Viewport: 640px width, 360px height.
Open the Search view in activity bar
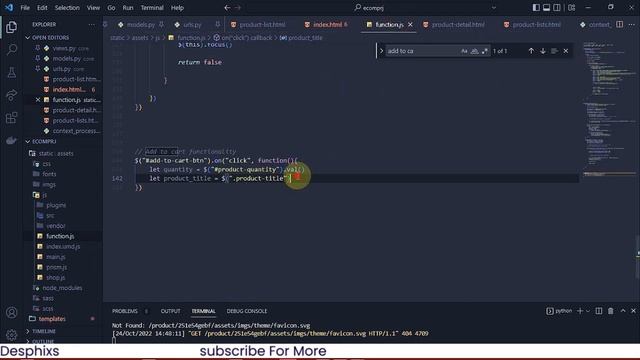tap(11, 50)
